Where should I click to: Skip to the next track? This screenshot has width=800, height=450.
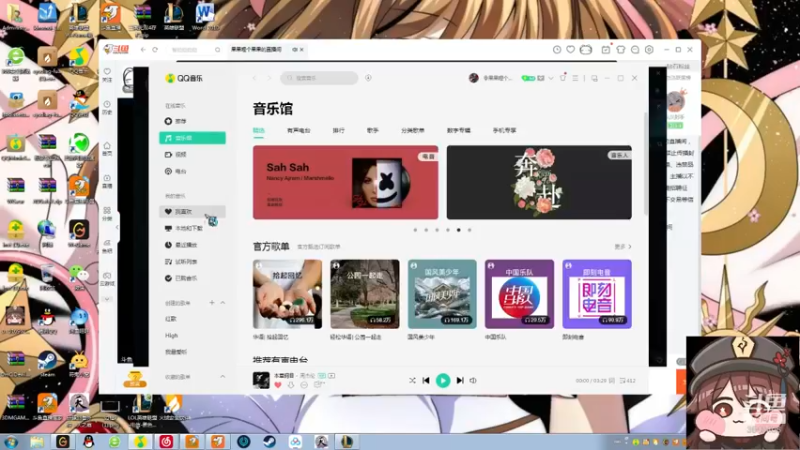click(x=460, y=380)
